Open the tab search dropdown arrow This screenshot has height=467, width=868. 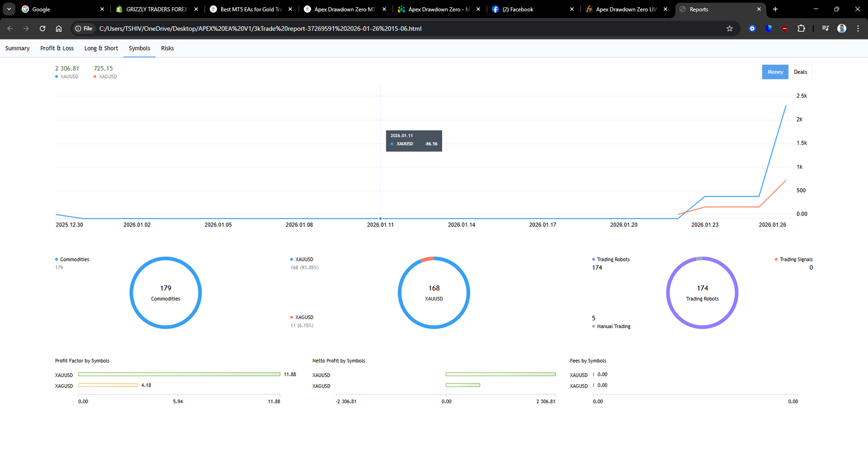point(9,9)
